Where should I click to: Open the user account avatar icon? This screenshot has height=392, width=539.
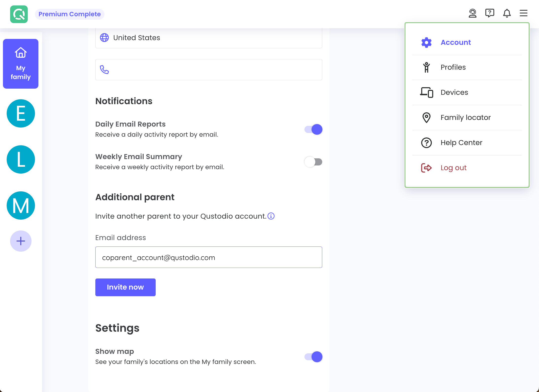472,13
